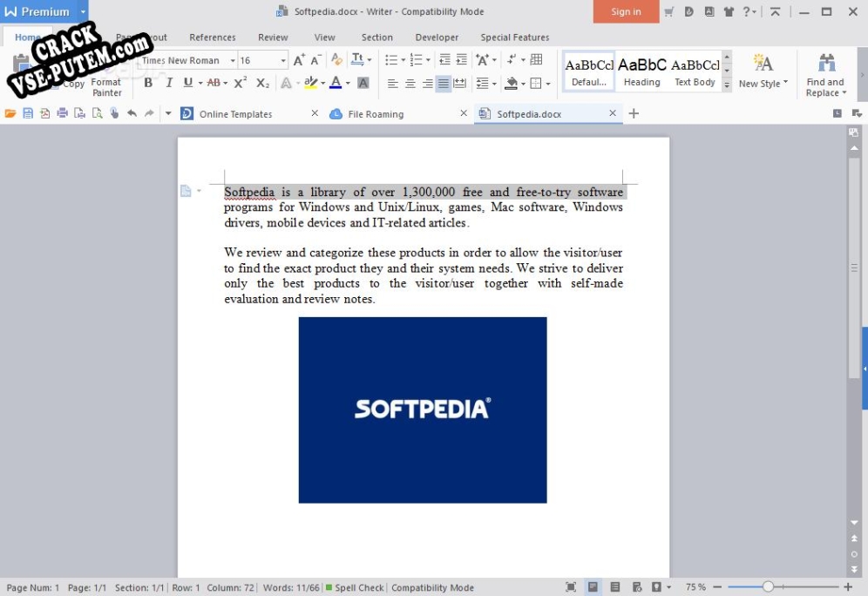Click the Softpedia logo image in document
The width and height of the screenshot is (868, 596).
(423, 410)
